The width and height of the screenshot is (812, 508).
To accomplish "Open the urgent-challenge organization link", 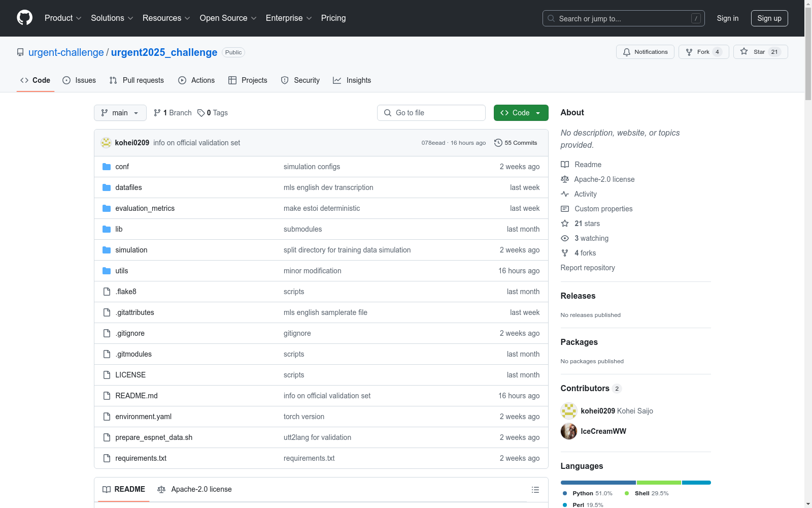I will (66, 52).
